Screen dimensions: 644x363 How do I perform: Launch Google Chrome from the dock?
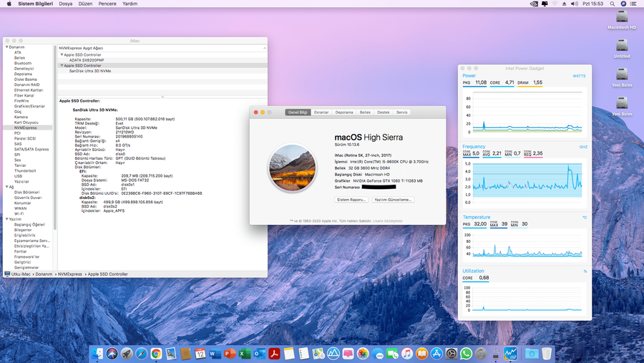coord(156,354)
